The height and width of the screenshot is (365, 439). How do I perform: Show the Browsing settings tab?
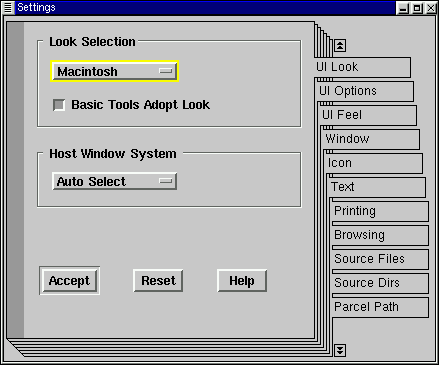pos(380,235)
